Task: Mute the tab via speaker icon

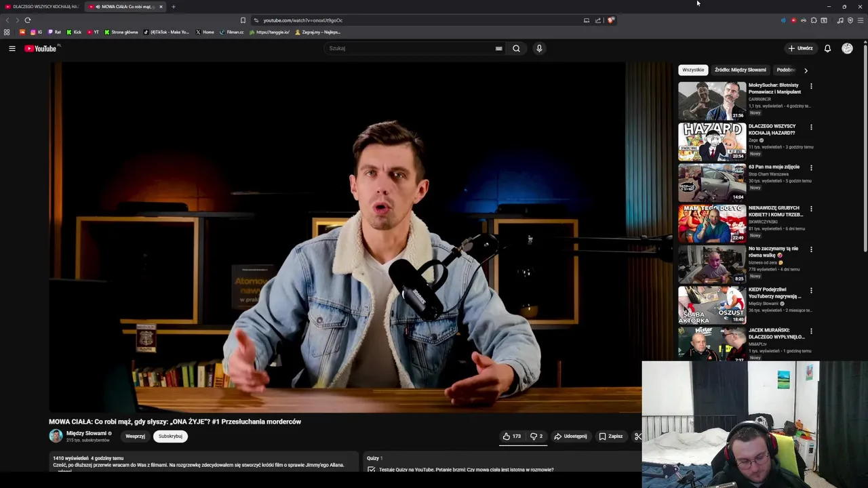Action: point(98,7)
